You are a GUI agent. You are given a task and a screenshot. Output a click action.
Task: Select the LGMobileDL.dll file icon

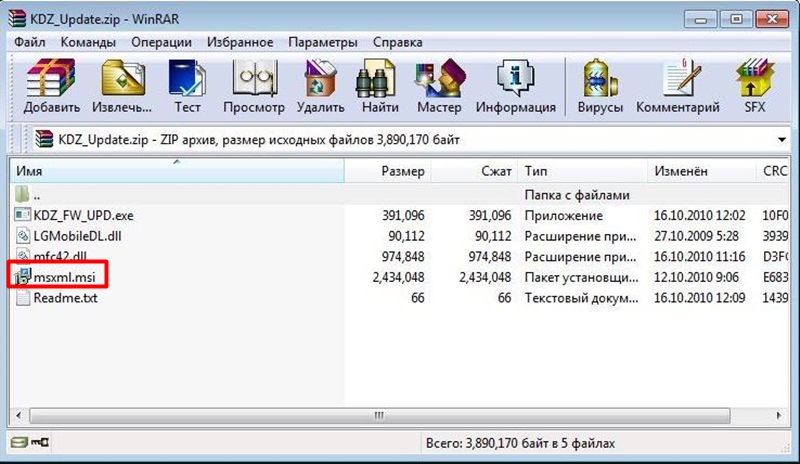coord(22,236)
